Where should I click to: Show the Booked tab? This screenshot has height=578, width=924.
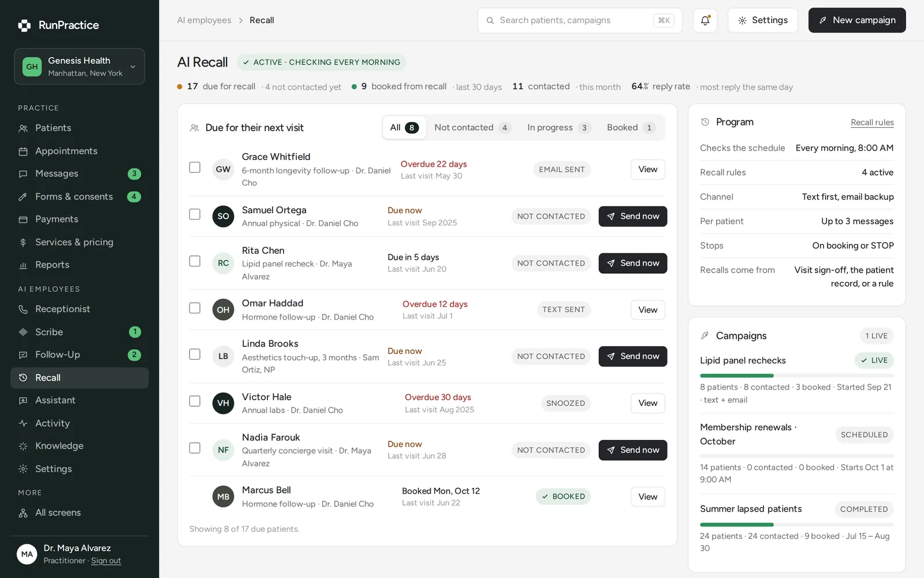[x=631, y=128]
